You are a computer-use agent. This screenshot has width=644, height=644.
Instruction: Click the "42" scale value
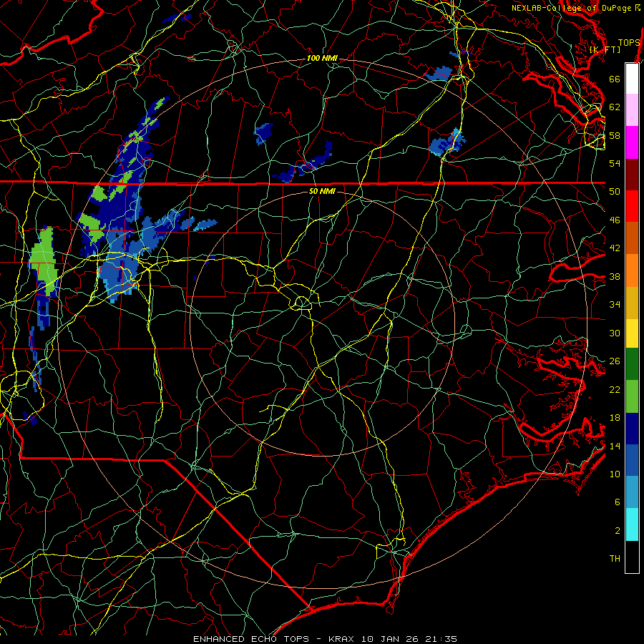click(615, 248)
